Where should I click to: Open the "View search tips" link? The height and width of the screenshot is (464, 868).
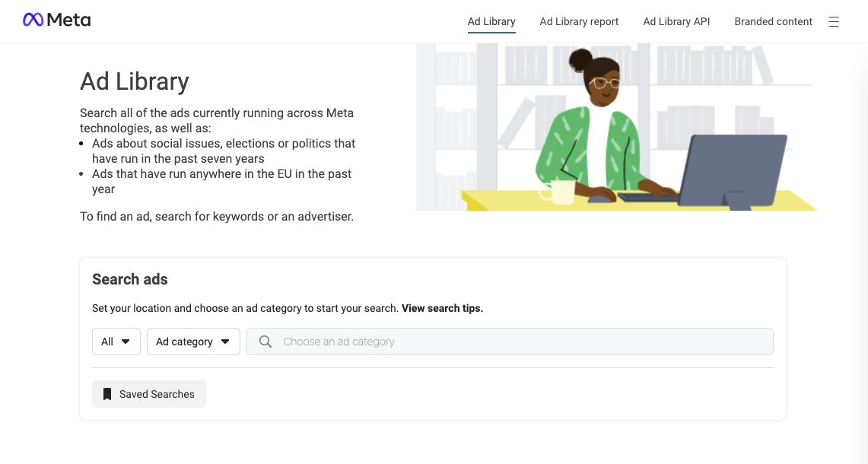point(442,308)
